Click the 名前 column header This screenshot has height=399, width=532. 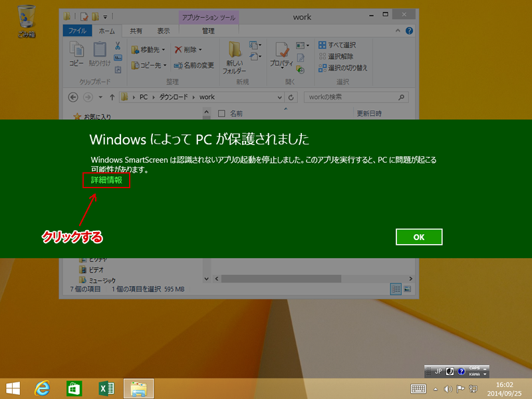tap(236, 114)
